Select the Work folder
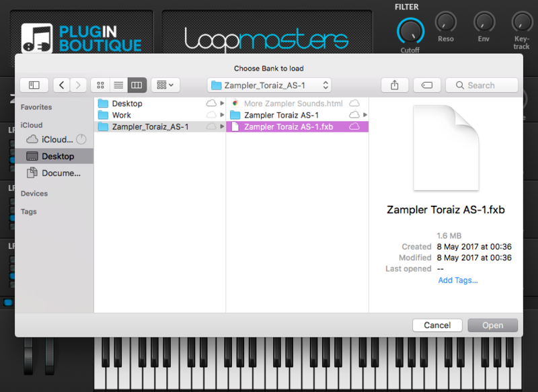Screen dimensions: 538x392 [159, 115]
